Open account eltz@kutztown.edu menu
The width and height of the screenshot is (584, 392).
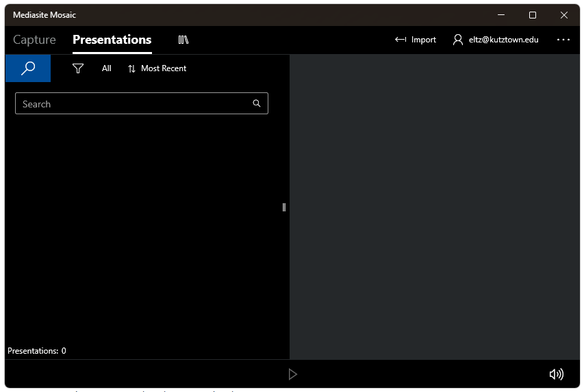click(496, 40)
